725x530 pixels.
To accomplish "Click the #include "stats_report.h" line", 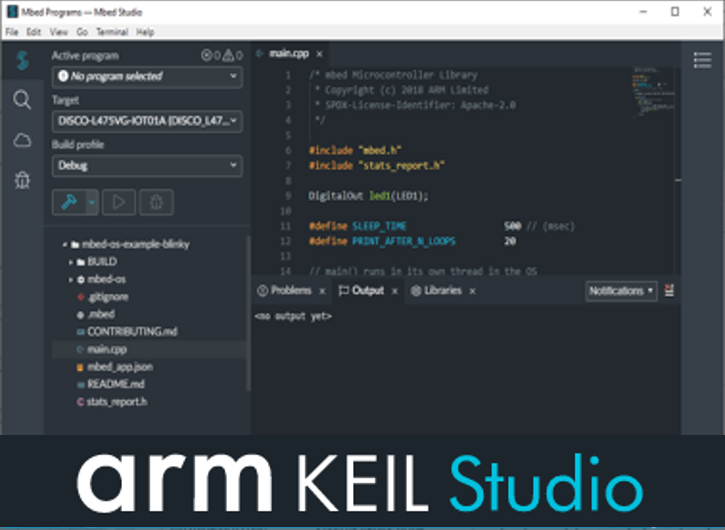I will (377, 166).
